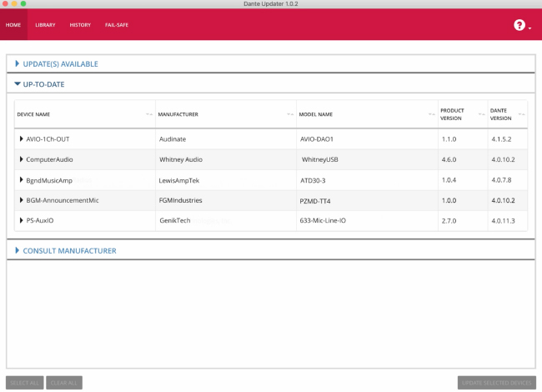The height and width of the screenshot is (392, 542).
Task: Expand BGM-AnnouncementMic device row
Action: coord(22,200)
